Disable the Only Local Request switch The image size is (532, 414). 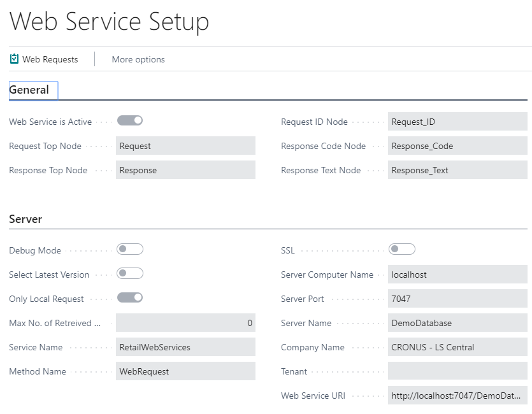click(x=130, y=298)
